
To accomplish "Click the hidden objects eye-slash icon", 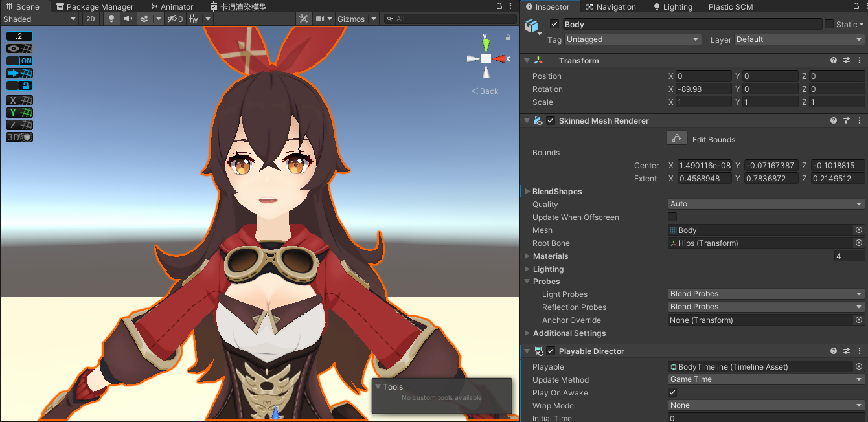I will click(x=175, y=19).
